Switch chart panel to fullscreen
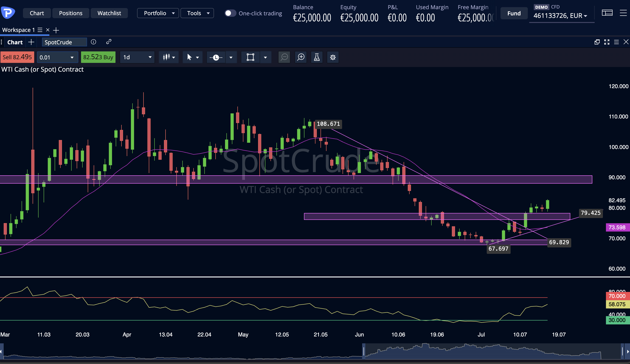Image resolution: width=630 pixels, height=364 pixels. point(607,42)
